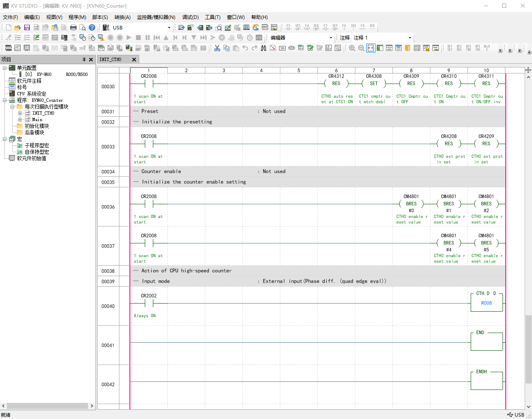Click the Find binoculars icon
Screen dimensions: 532x419
263,48
